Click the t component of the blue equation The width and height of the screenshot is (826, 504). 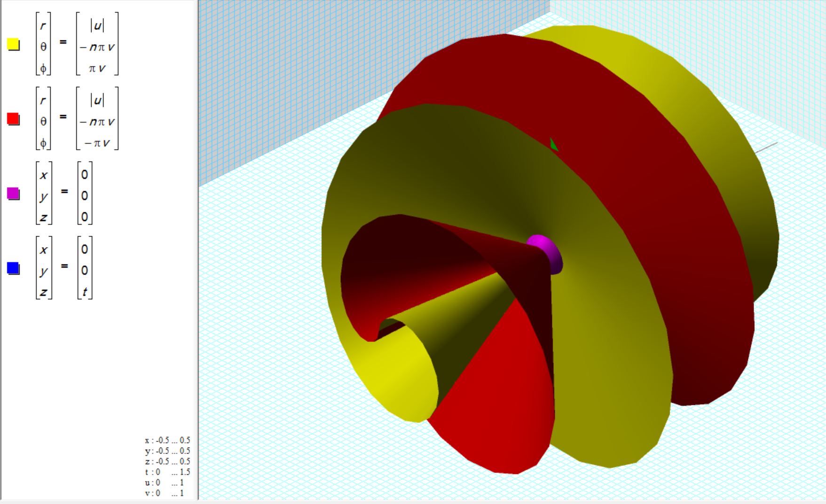(85, 292)
